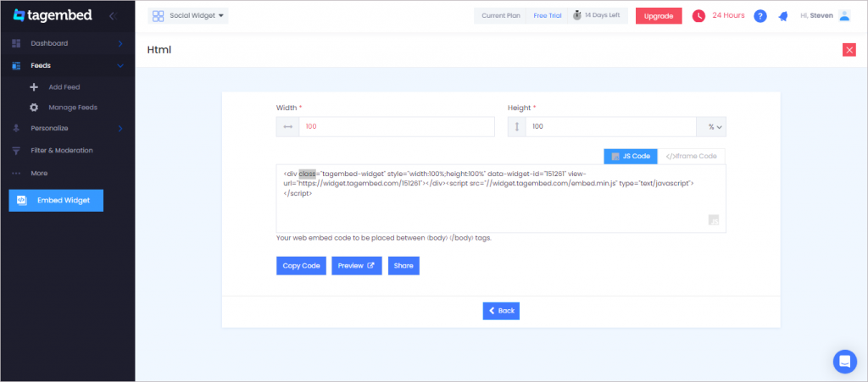This screenshot has height=382, width=868.
Task: Click the Preview button
Action: (357, 266)
